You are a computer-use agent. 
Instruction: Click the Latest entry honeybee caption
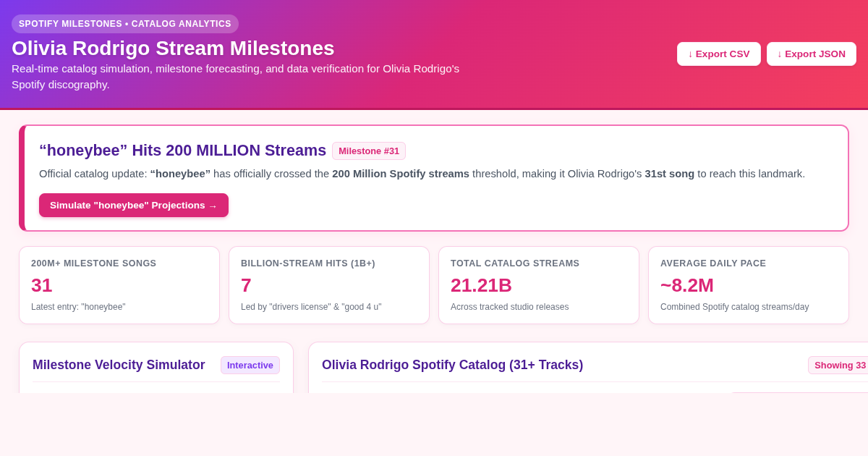pos(78,307)
